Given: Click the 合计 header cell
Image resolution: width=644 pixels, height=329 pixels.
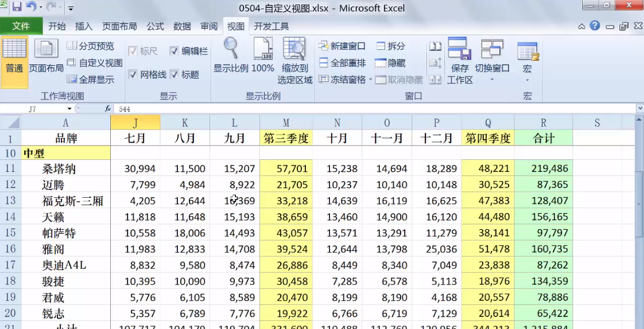Looking at the screenshot, I should tap(544, 138).
